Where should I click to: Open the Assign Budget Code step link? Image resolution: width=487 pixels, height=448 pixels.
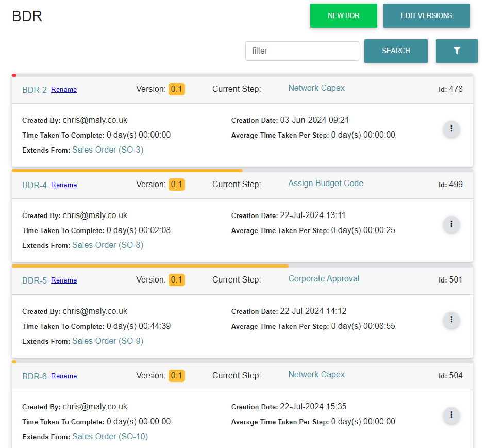coord(326,184)
